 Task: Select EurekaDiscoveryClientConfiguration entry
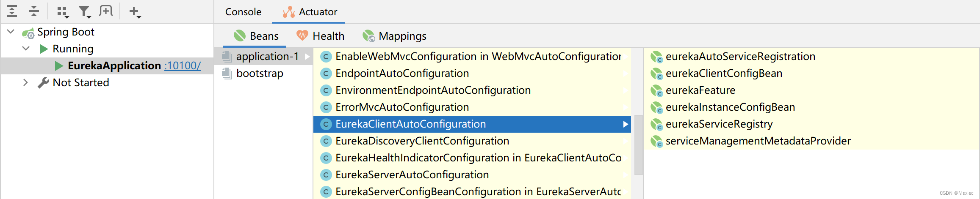(x=472, y=141)
